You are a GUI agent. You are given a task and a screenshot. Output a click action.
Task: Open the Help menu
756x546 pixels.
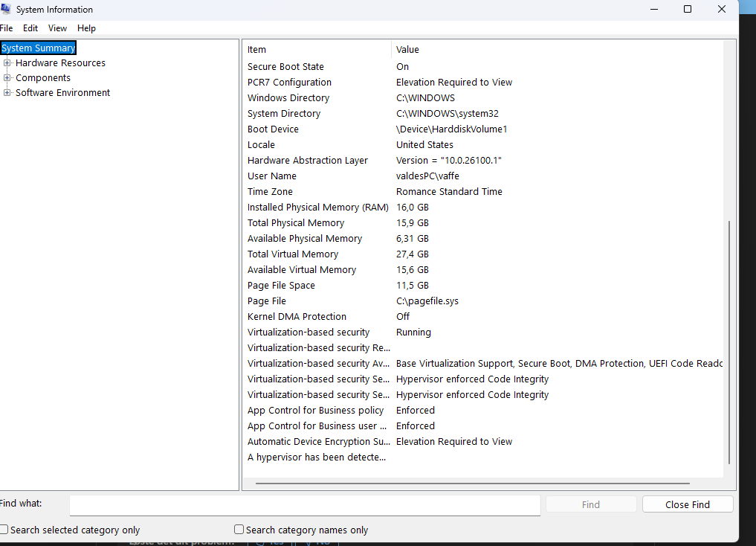click(86, 28)
